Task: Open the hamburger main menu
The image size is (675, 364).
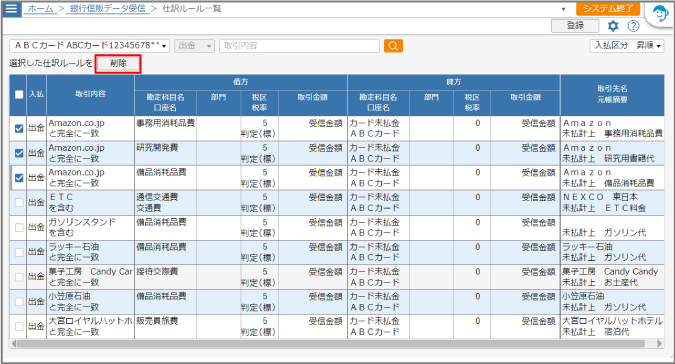Action: click(x=11, y=9)
